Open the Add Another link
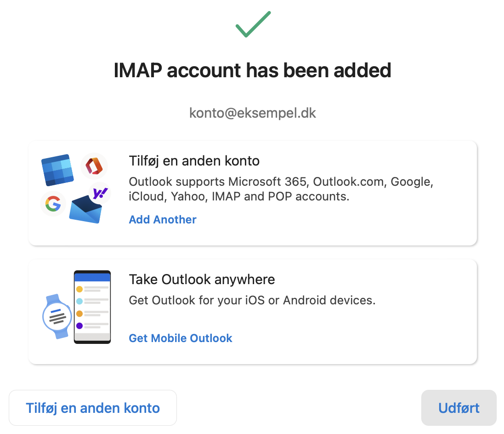Image resolution: width=504 pixels, height=434 pixels. click(163, 219)
